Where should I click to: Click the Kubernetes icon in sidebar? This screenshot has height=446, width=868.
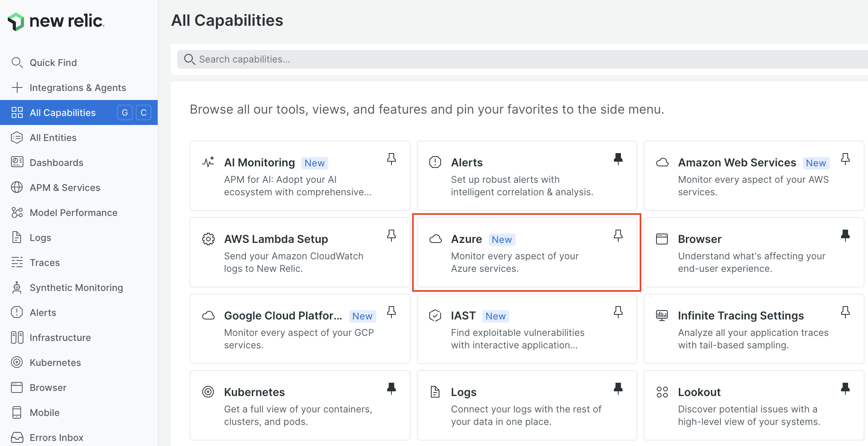[17, 362]
